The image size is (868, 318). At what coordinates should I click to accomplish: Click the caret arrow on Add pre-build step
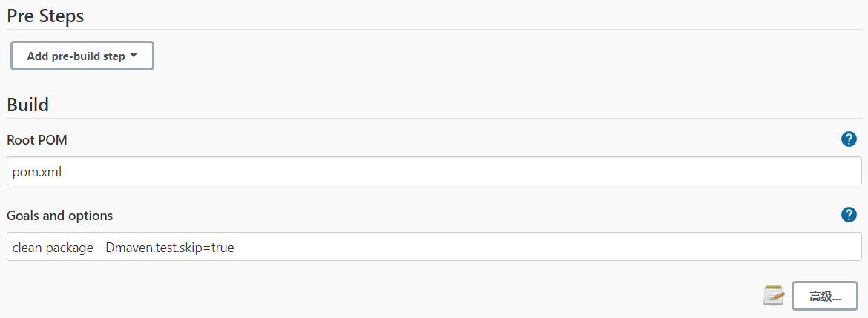(133, 56)
